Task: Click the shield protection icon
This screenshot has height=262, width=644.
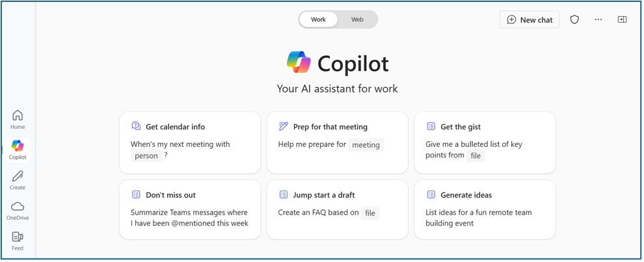Action: point(574,20)
